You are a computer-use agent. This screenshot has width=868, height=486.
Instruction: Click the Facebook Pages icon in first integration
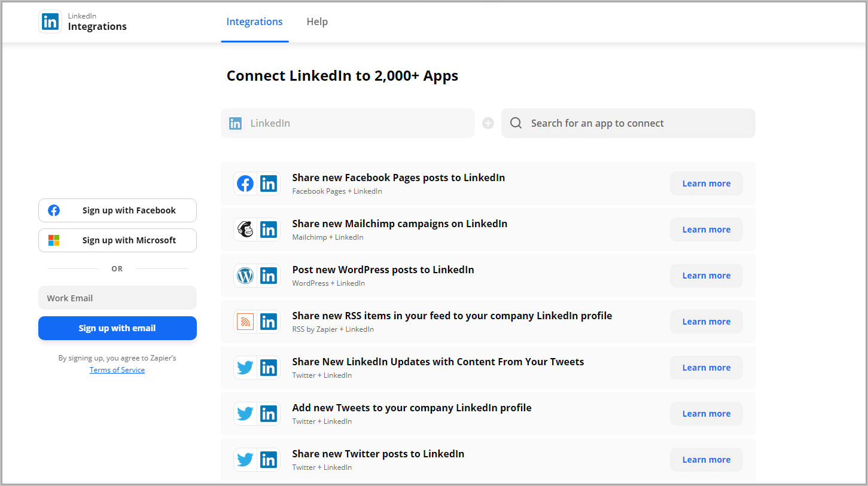(245, 184)
